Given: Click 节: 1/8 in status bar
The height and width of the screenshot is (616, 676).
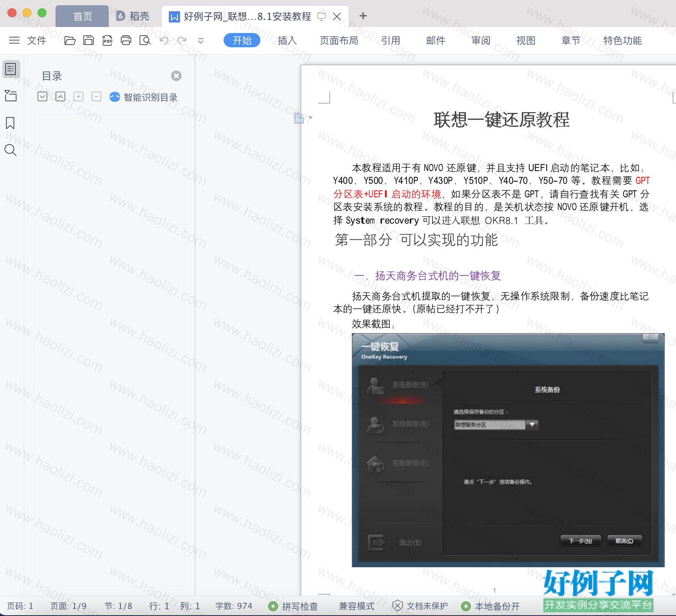Looking at the screenshot, I should 119,606.
